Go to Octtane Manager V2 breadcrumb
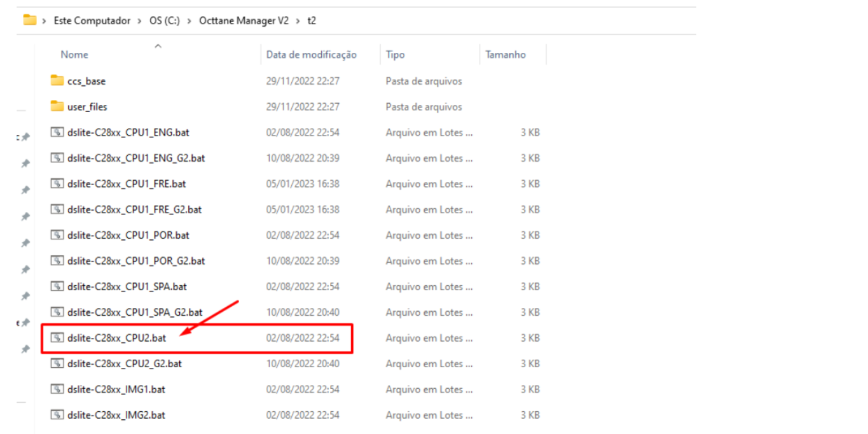 242,20
